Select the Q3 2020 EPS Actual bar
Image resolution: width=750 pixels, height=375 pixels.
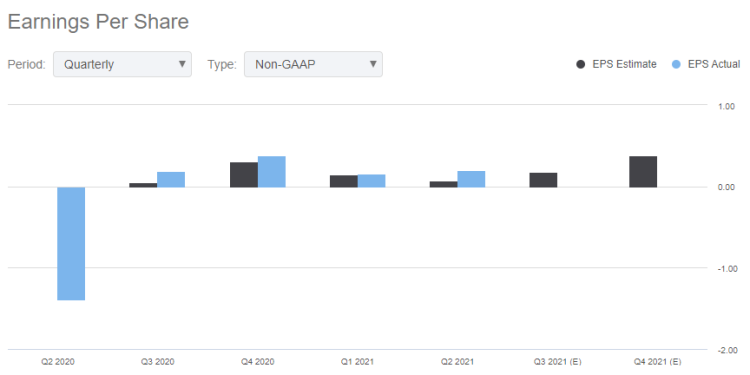point(171,179)
